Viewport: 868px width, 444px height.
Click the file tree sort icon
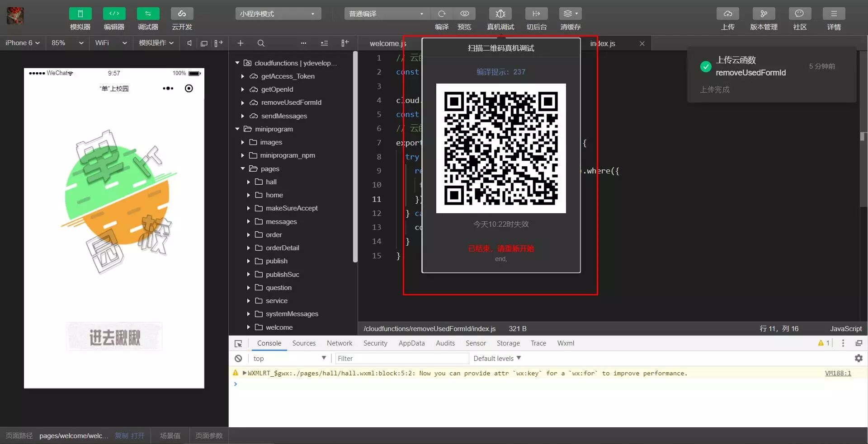pyautogui.click(x=324, y=43)
